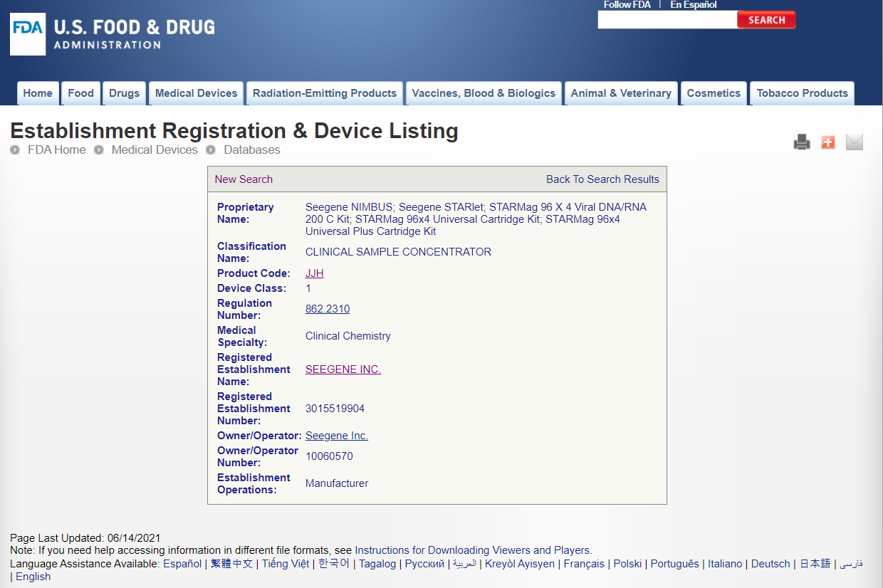Screen dimensions: 883x588
Task: Open the Drugs tab
Action: click(x=125, y=93)
